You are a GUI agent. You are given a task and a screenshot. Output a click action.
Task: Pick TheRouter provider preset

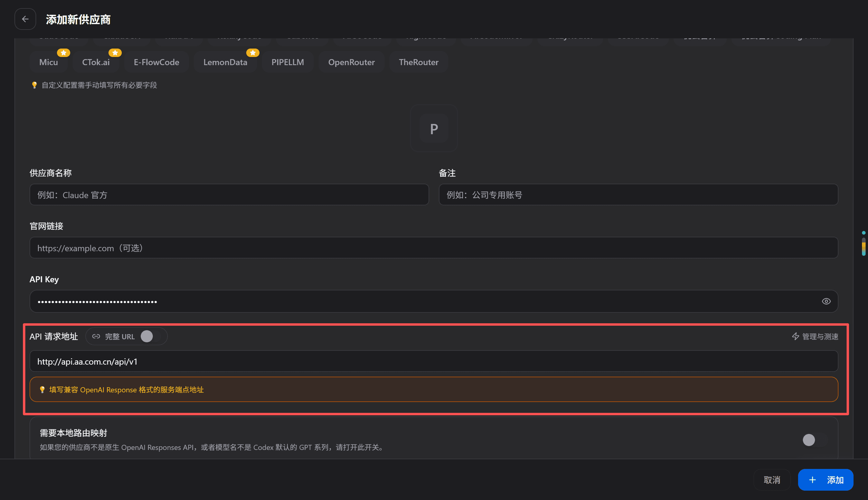click(418, 62)
